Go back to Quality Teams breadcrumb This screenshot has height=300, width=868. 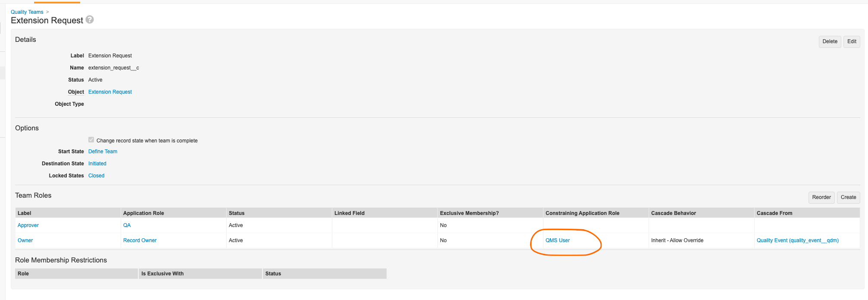pos(27,12)
